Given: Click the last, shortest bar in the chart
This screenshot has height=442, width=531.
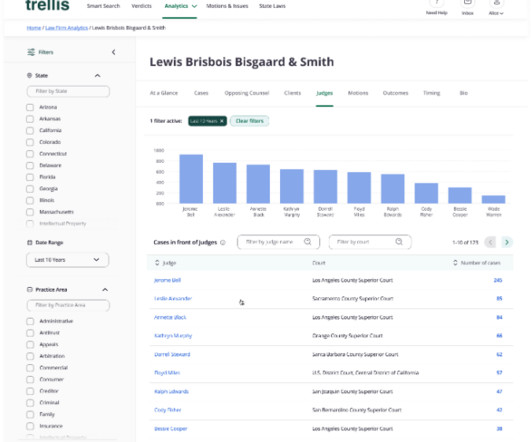Looking at the screenshot, I should tap(494, 199).
